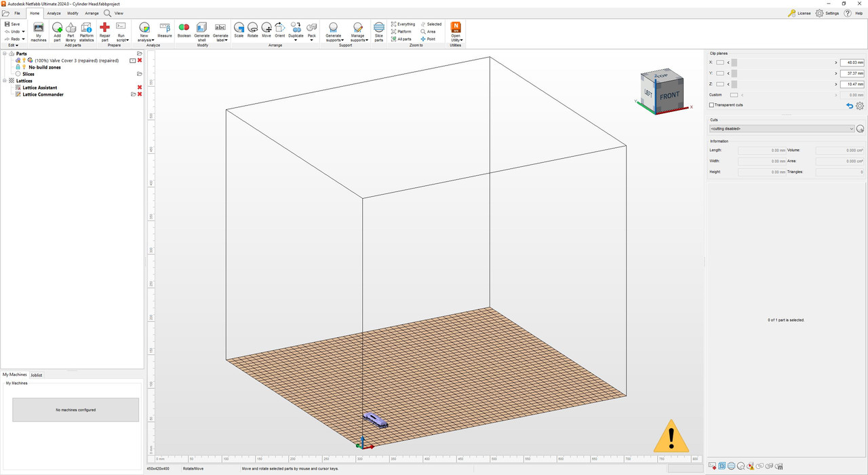Viewport: 868px width, 475px height.
Task: Zoom to Everything
Action: coord(403,24)
